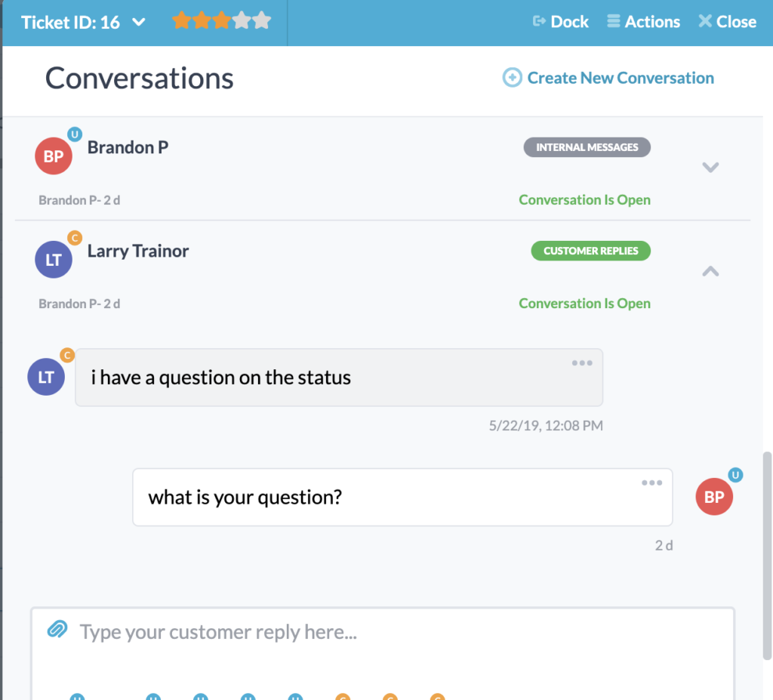Toggle the Internal Messages badge
Viewport: 773px width, 700px height.
click(587, 147)
